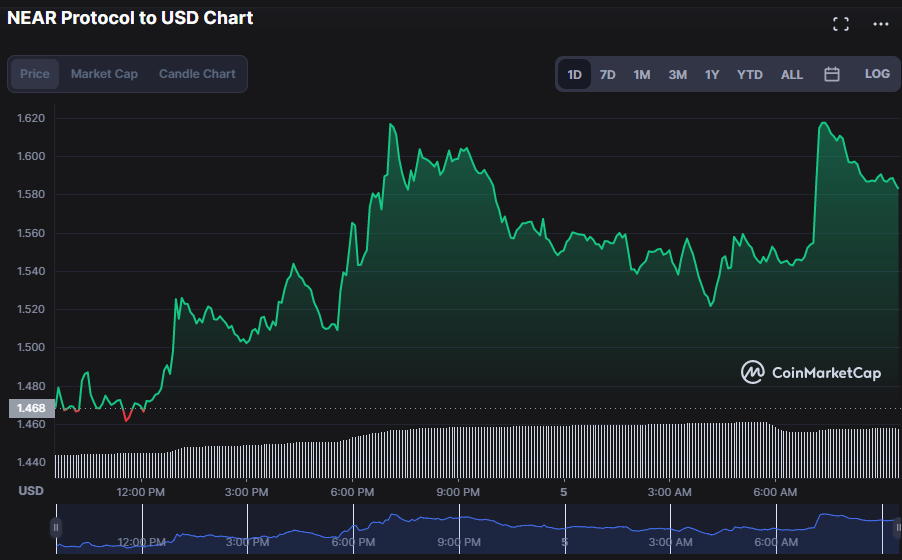
Task: Show the ALL time range
Action: [x=792, y=74]
